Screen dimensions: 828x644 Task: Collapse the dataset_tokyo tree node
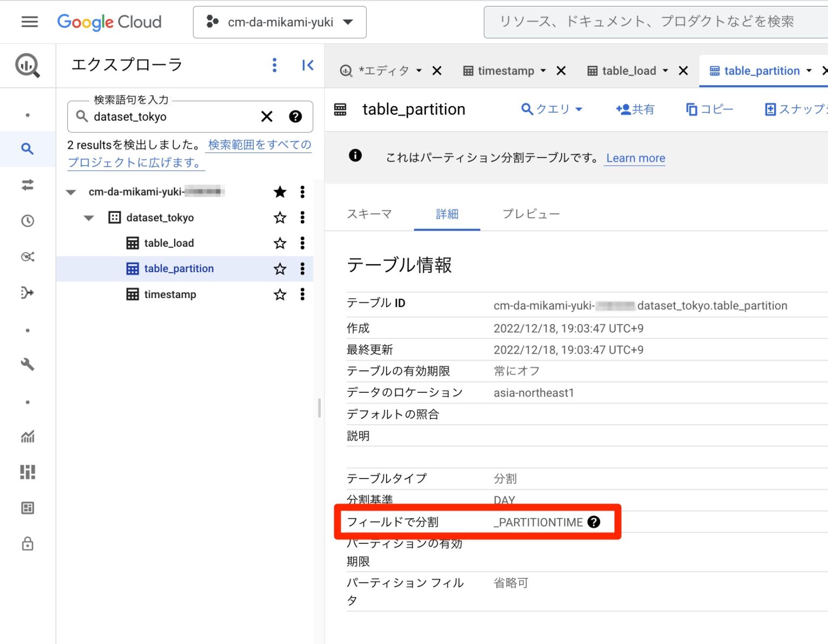click(x=88, y=218)
